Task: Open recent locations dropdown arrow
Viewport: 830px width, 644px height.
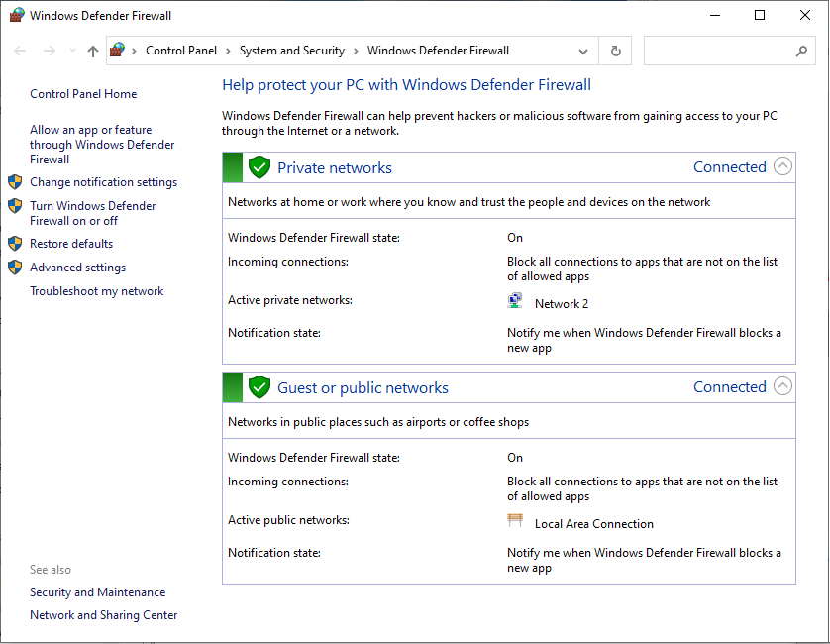Action: pyautogui.click(x=72, y=51)
